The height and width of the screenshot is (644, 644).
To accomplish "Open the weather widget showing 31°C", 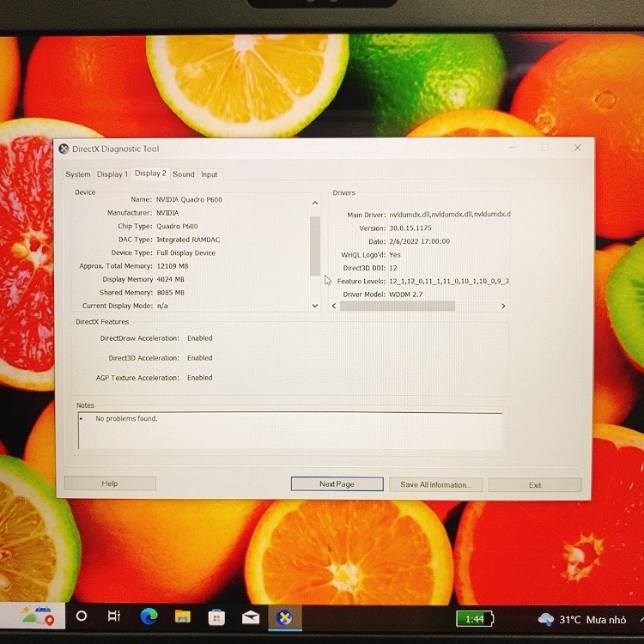I will 582,619.
